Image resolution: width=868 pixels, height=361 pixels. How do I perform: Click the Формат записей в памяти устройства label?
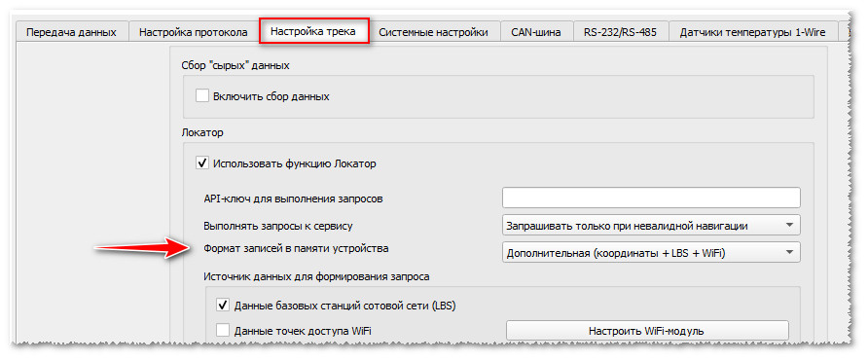pos(296,248)
